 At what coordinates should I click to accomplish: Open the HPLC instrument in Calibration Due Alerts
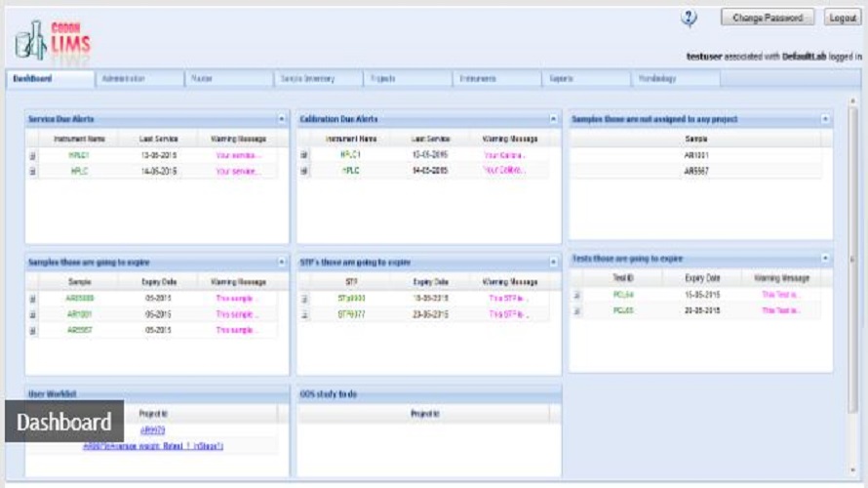click(x=351, y=171)
